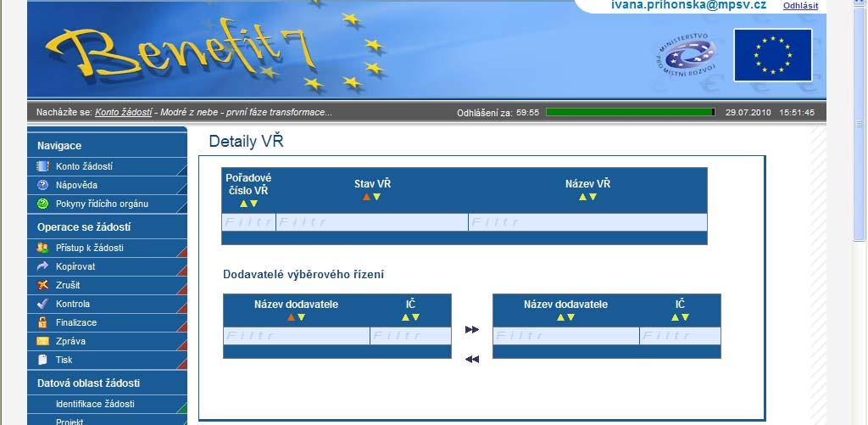Open Konto žádostí navigation item
Viewport: 868px width, 425px height.
[107, 166]
